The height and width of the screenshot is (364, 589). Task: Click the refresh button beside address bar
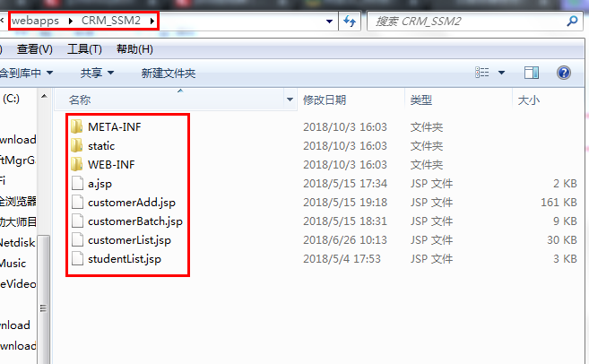coord(350,21)
